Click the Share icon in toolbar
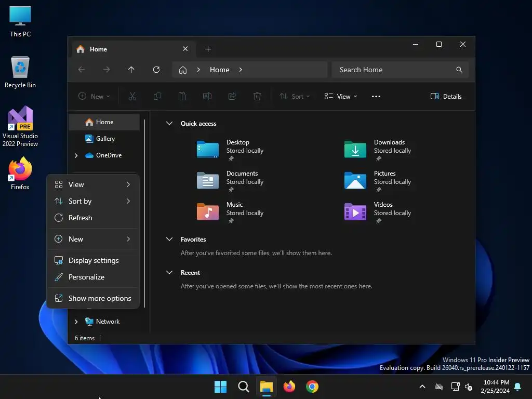 232,96
